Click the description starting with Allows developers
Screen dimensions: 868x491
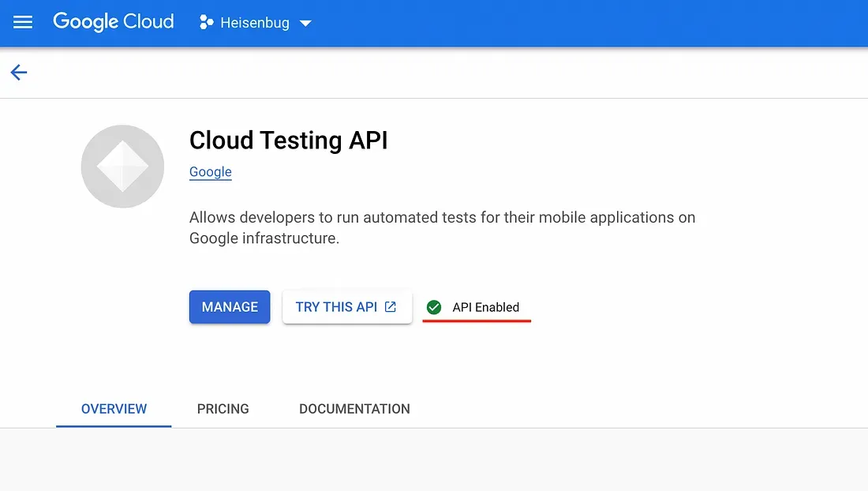[x=443, y=227]
